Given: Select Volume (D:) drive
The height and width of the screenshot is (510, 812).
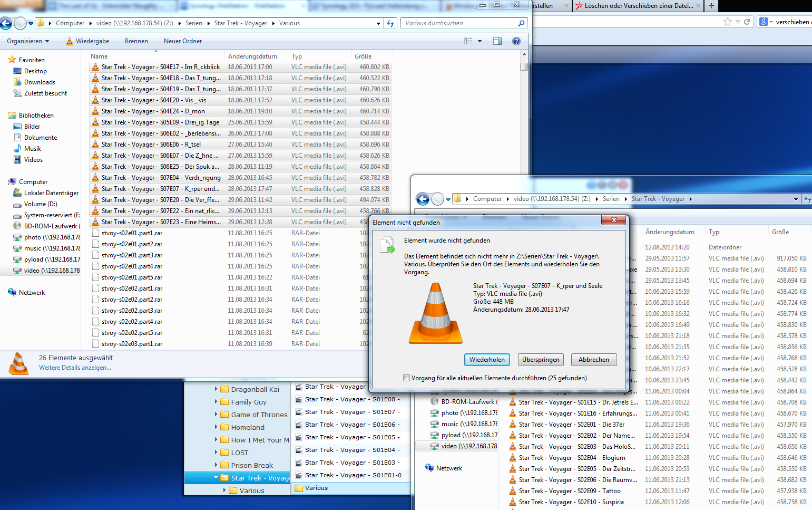Looking at the screenshot, I should (41, 204).
